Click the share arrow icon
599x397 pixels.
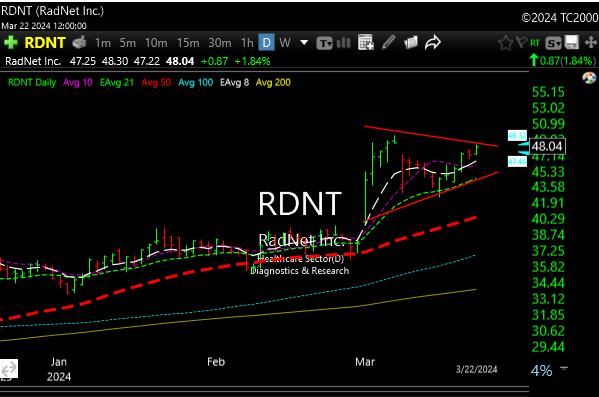433,42
